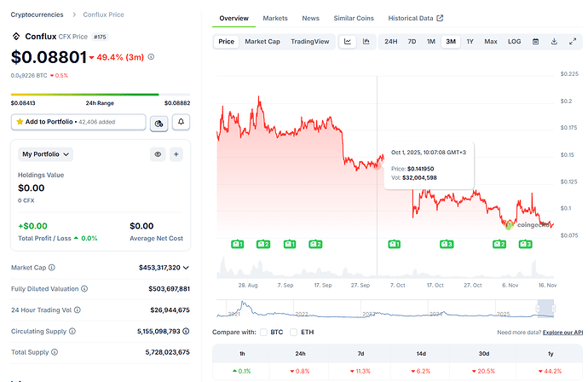The image size is (588, 382).
Task: Open the My Portfolio dropdown
Action: coord(45,154)
